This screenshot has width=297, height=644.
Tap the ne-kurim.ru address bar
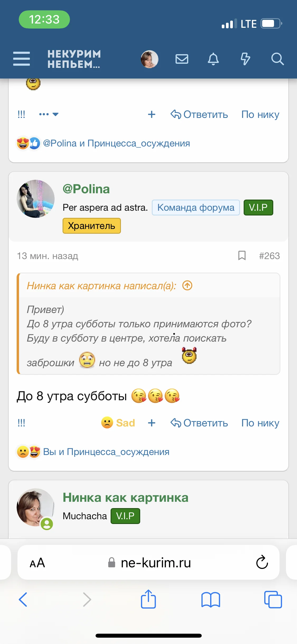pyautogui.click(x=156, y=563)
